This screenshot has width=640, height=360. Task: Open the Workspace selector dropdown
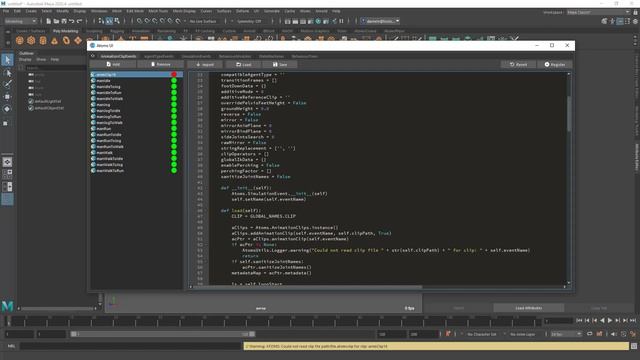point(598,12)
